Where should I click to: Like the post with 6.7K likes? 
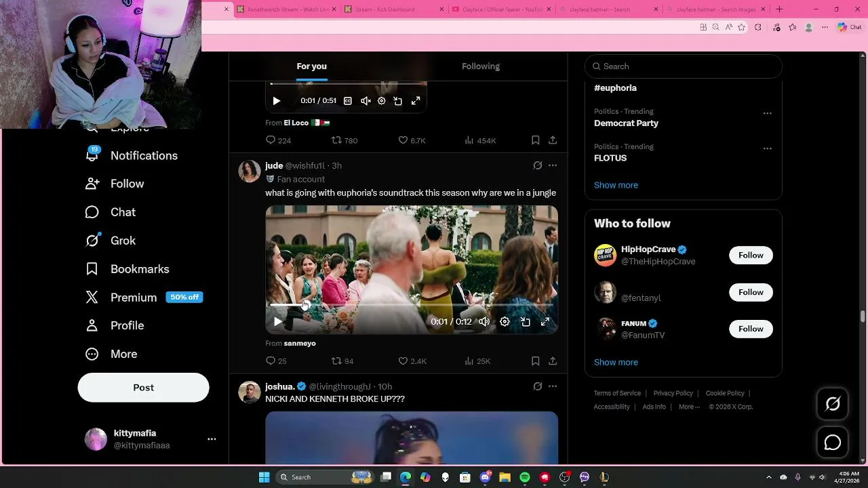click(412, 140)
